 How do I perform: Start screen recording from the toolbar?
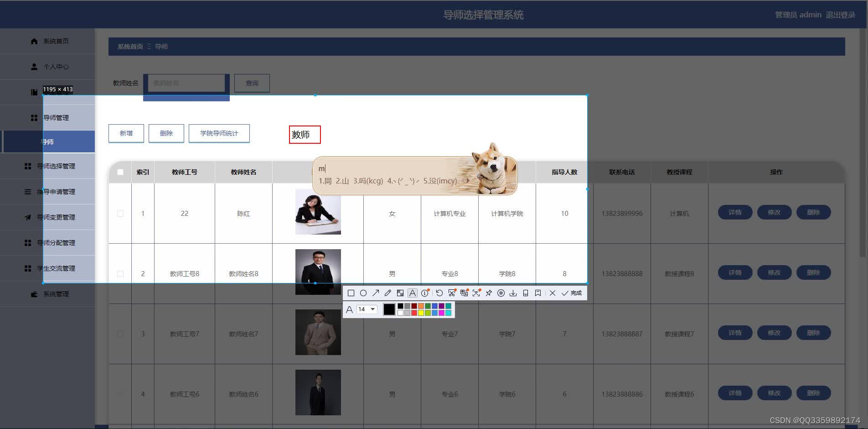coord(501,293)
